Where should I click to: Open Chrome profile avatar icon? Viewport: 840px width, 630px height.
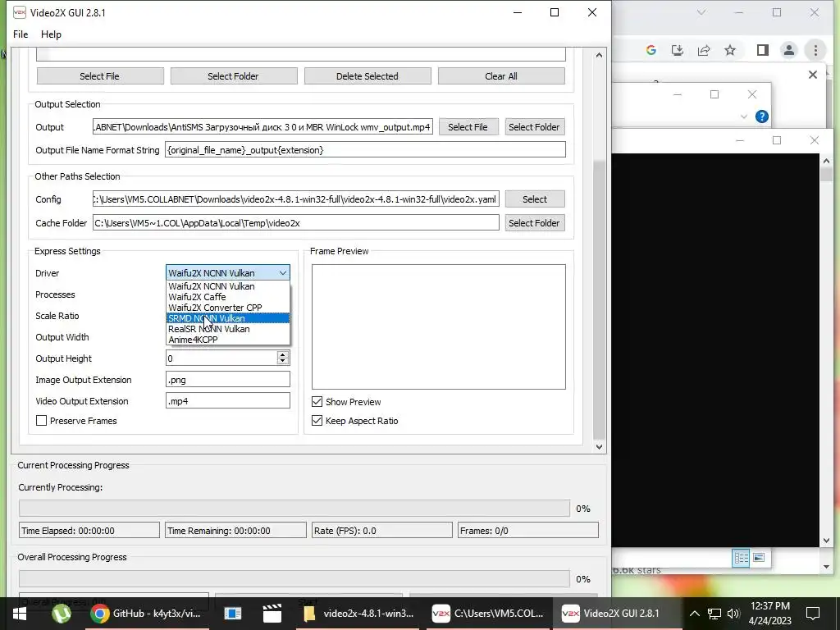coord(788,50)
